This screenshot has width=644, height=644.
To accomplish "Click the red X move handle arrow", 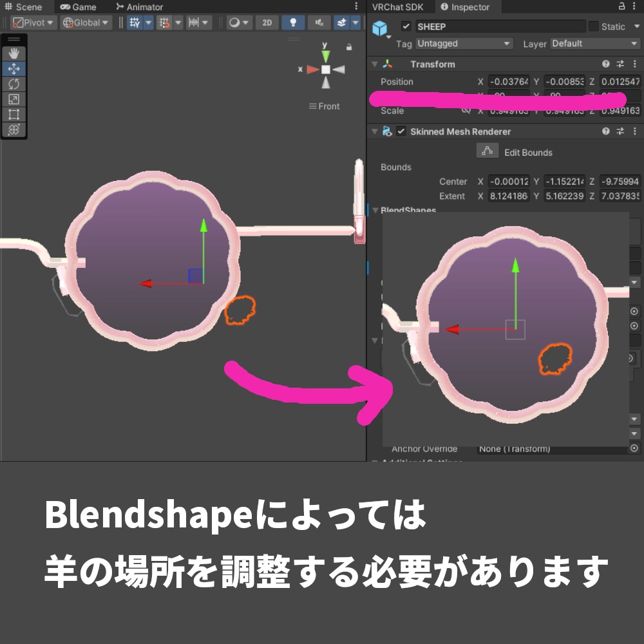I will click(146, 283).
